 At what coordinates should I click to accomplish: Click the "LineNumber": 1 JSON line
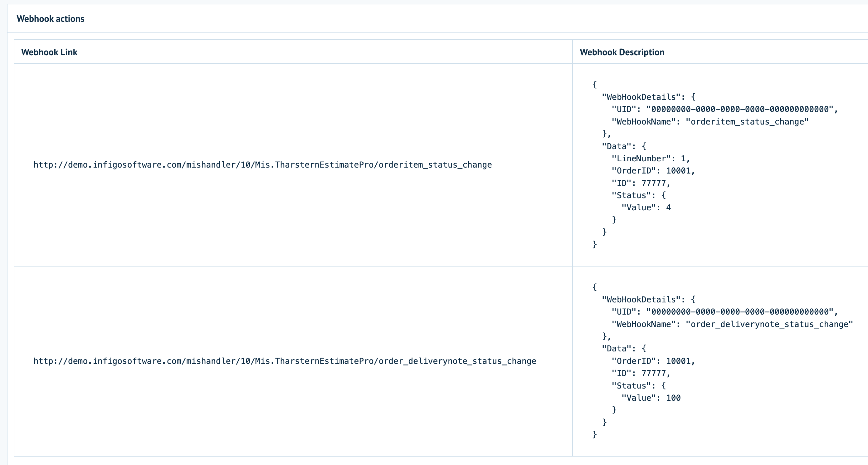click(x=651, y=158)
